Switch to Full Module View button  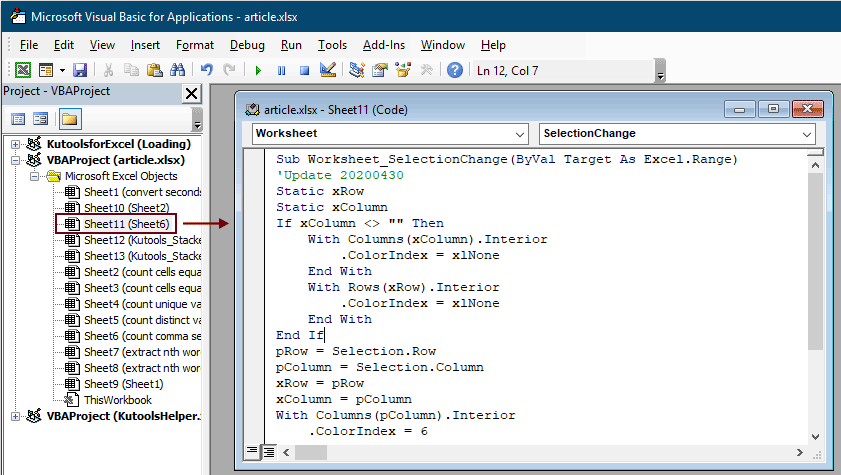tap(268, 452)
